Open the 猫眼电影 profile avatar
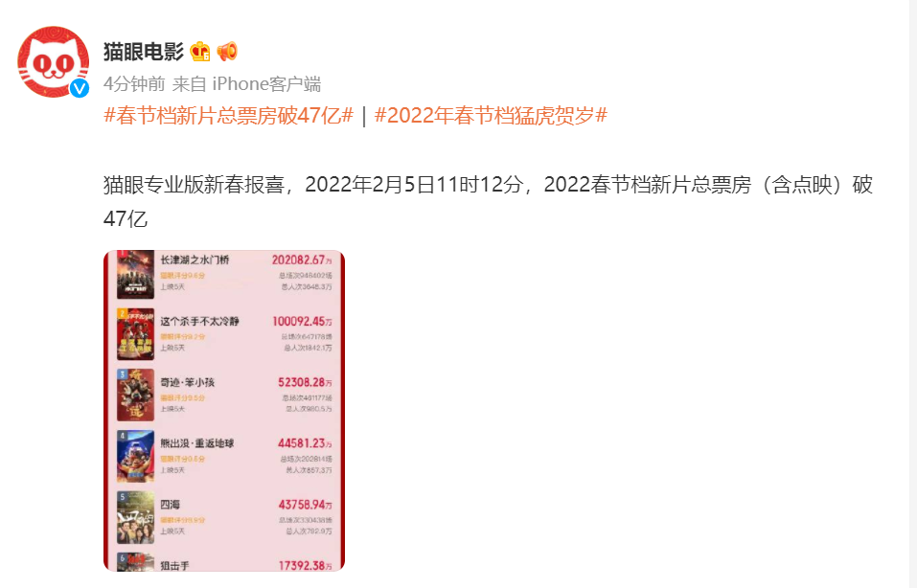The height and width of the screenshot is (588, 917). coord(54,61)
